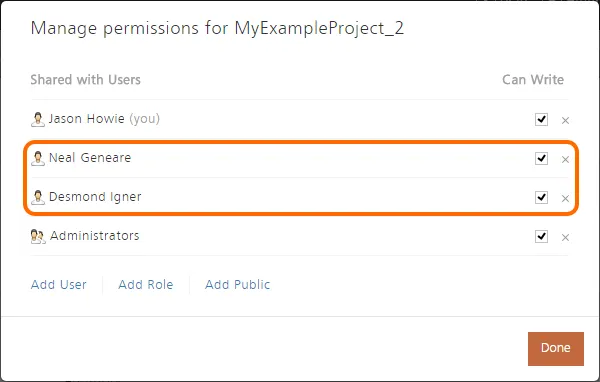Confirm with the Done button
The height and width of the screenshot is (382, 600).
(556, 349)
